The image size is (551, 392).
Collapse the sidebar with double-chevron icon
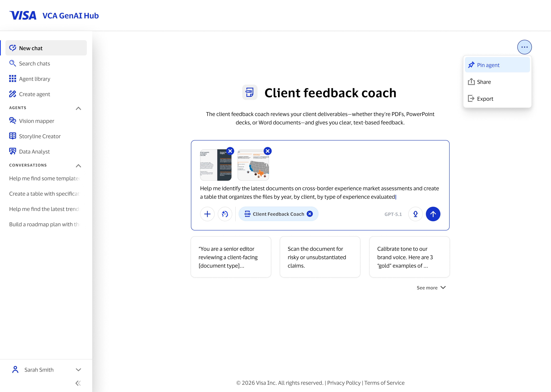click(78, 383)
